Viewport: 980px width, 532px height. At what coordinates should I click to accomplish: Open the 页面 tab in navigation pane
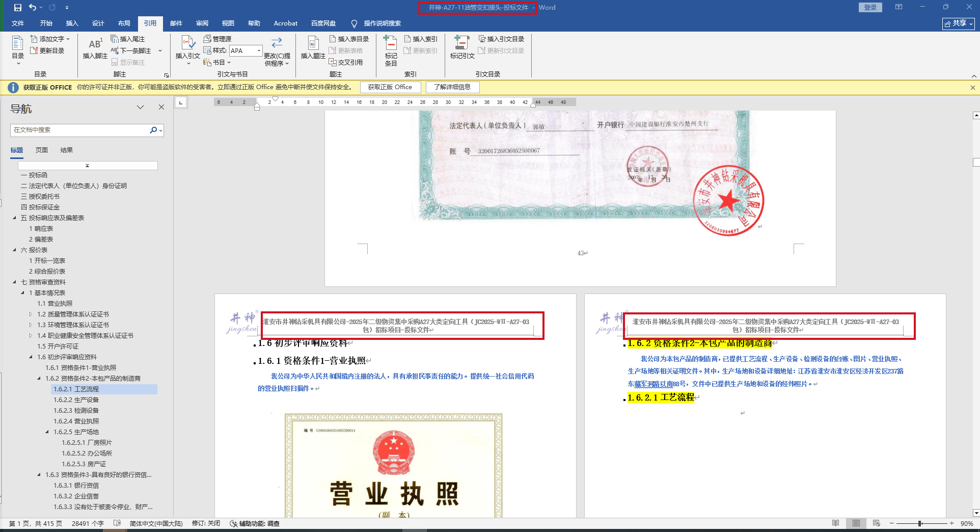pos(42,150)
